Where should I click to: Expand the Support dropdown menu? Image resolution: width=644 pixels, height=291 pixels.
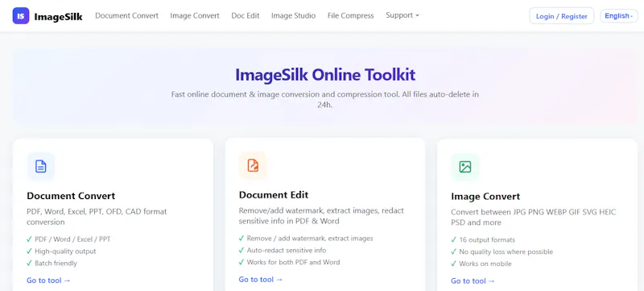tap(402, 15)
